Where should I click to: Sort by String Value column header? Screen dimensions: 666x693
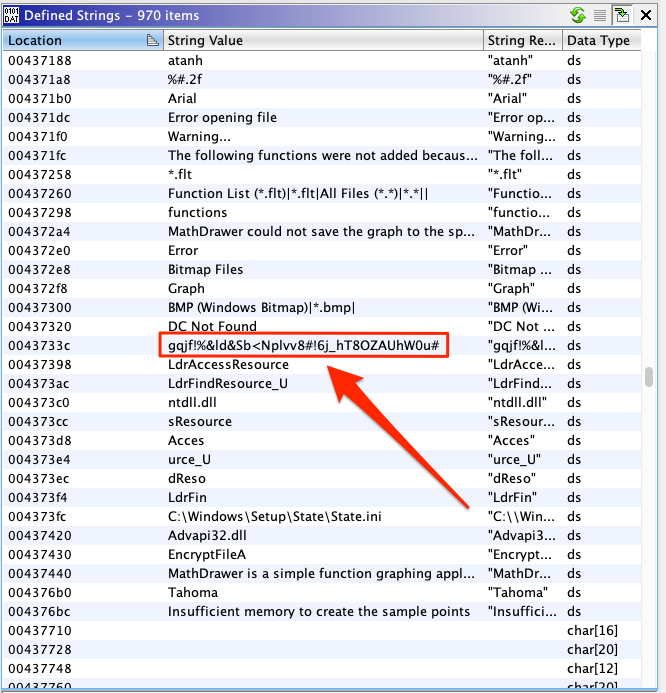[320, 41]
